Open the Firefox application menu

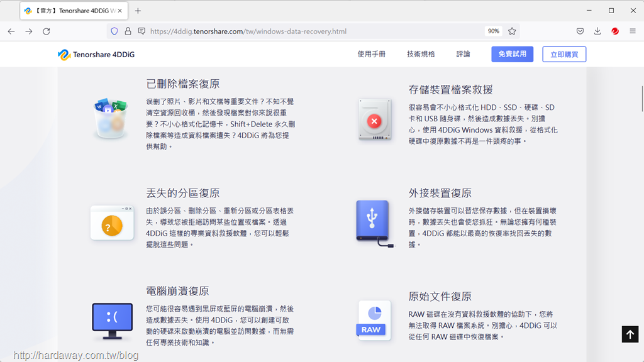633,31
